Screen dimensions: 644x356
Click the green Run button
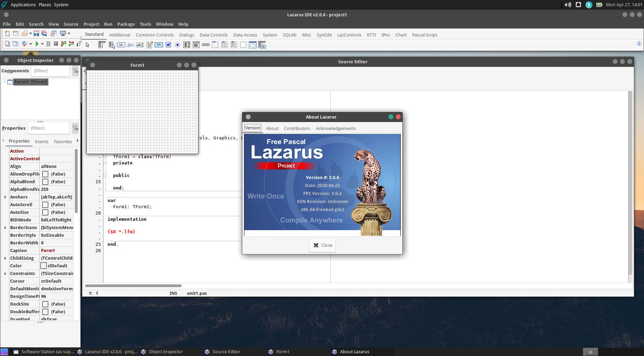point(37,44)
